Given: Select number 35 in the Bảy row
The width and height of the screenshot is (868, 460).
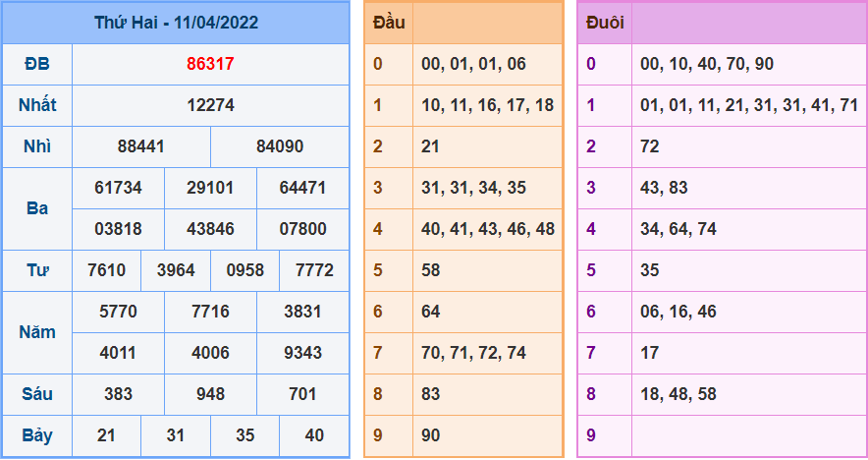Looking at the screenshot, I should (x=245, y=435).
